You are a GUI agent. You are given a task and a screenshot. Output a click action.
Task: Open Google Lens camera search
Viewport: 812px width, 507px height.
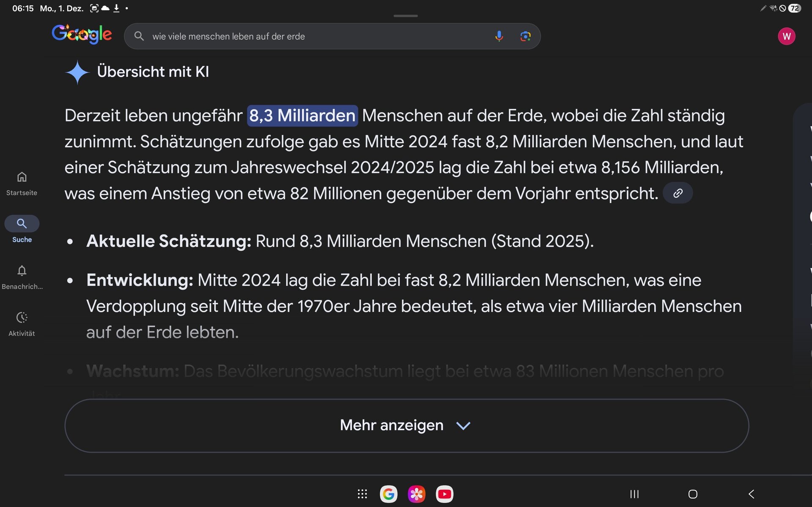525,36
